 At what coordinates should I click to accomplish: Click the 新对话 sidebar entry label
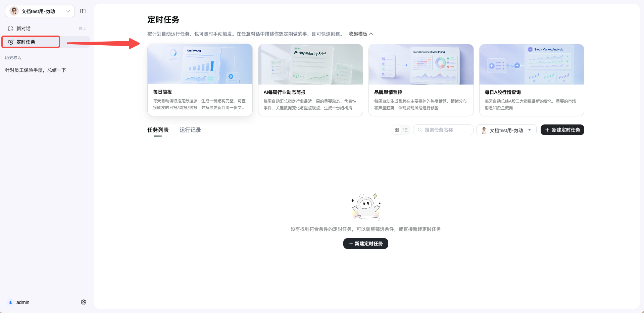[x=23, y=29]
